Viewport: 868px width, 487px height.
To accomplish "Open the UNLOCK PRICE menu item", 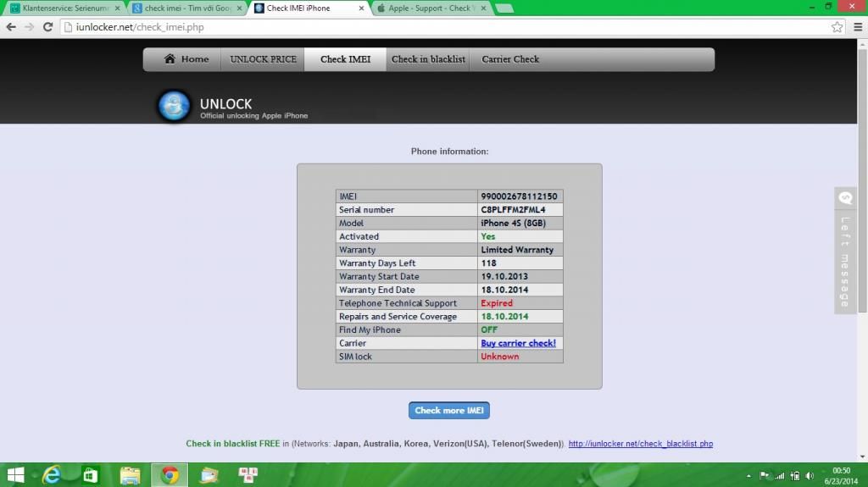I will click(x=263, y=59).
